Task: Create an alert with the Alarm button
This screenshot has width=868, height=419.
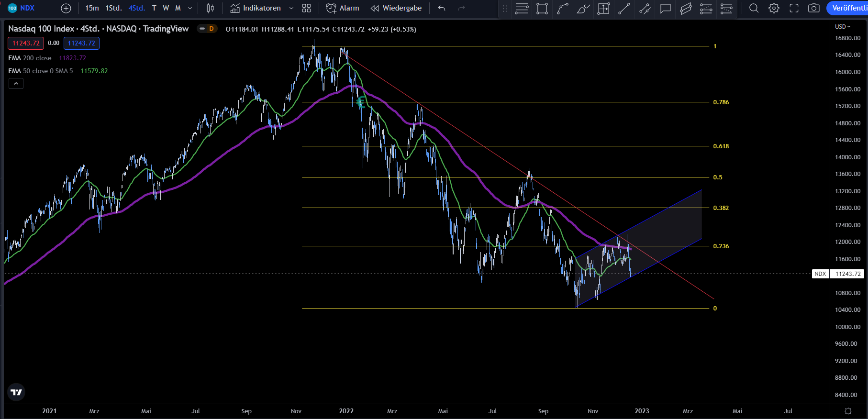Action: coord(343,8)
